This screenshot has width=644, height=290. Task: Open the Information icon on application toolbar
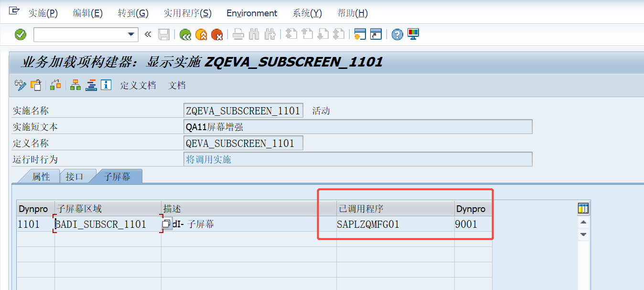pos(106,85)
